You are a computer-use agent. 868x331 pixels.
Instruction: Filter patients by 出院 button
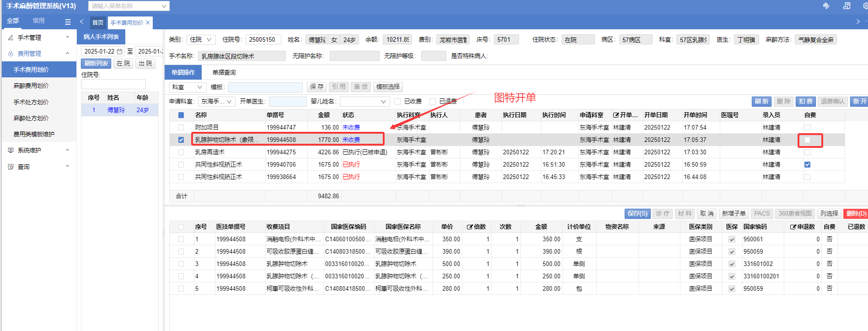(x=145, y=64)
